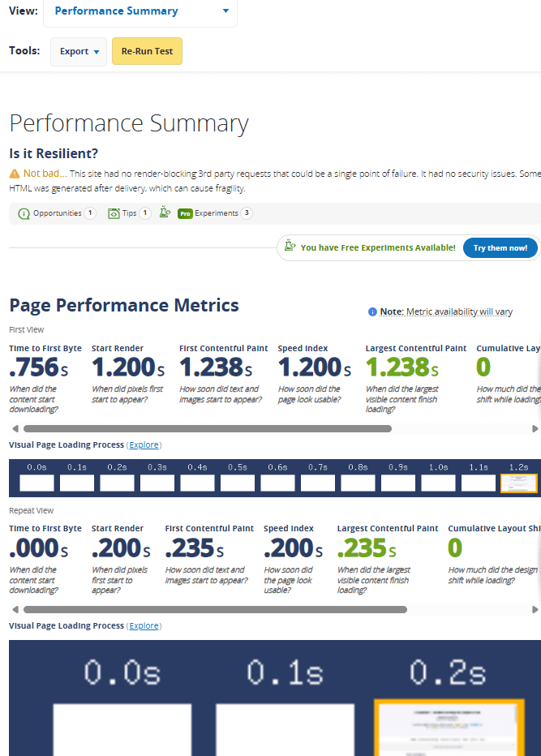Screen dimensions: 541x756
Task: Select the 1.1s filmstrip frame
Action: click(479, 483)
